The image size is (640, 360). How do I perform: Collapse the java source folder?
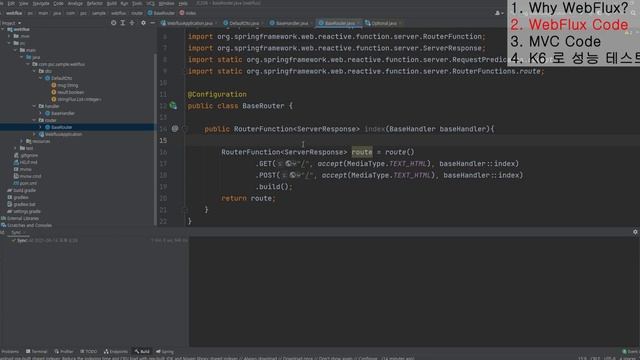click(22, 57)
